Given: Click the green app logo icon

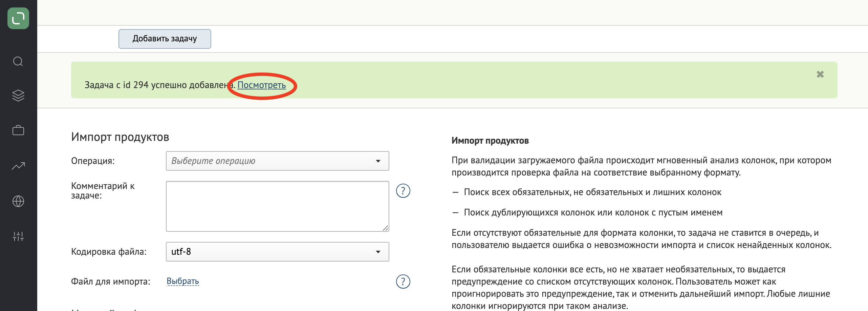Looking at the screenshot, I should click(18, 18).
